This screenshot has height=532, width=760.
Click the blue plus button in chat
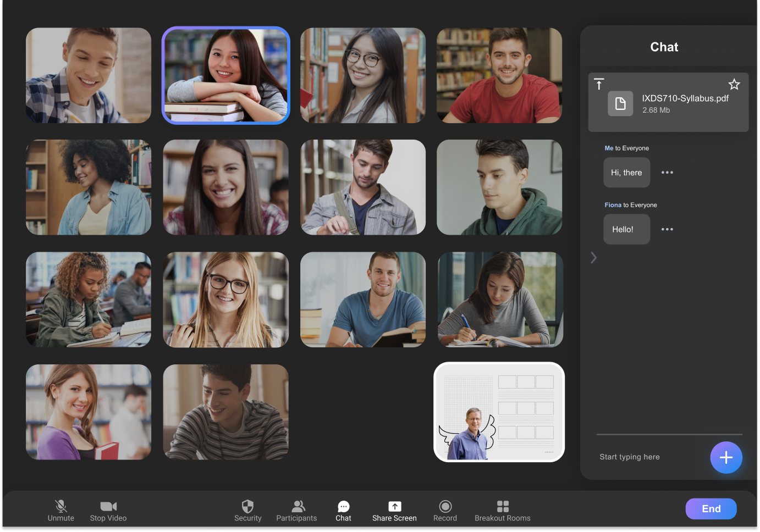tap(726, 457)
